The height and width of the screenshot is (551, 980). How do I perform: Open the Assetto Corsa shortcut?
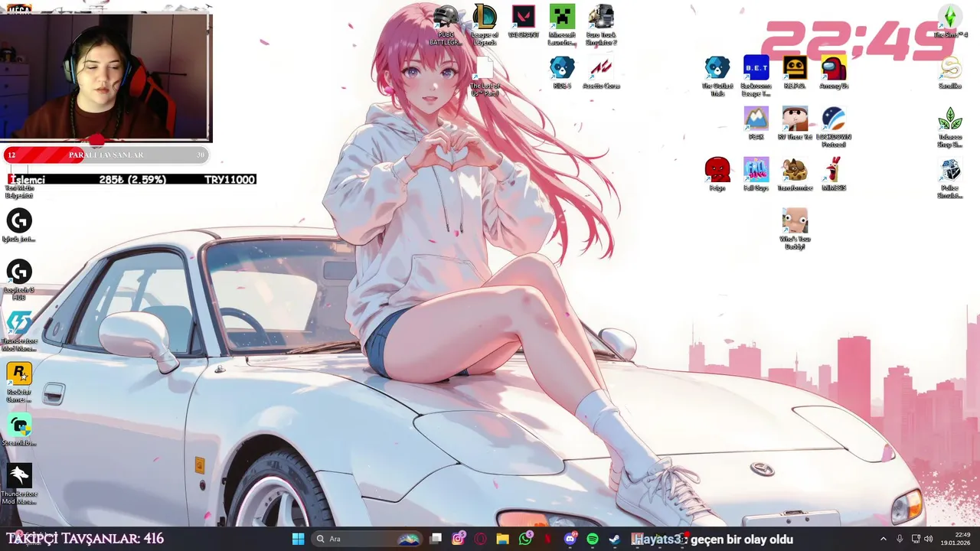601,73
